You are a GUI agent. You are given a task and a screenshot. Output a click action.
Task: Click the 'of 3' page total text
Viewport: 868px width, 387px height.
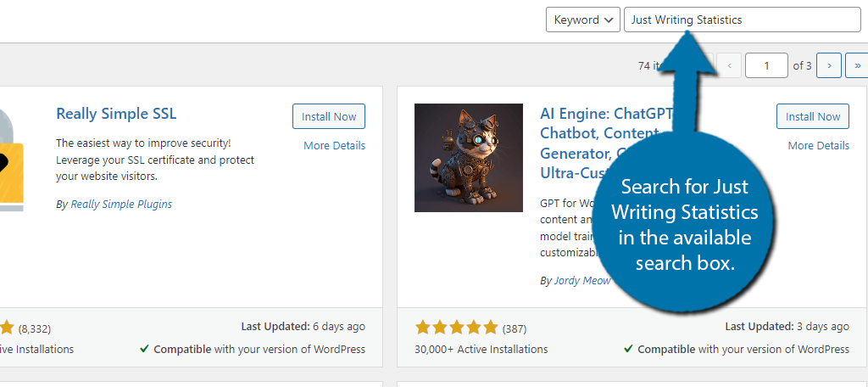(x=802, y=65)
